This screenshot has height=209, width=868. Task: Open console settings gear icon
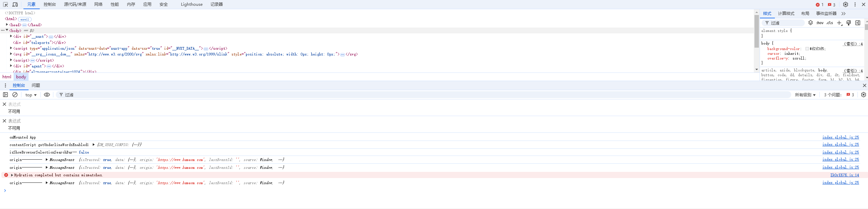(864, 95)
